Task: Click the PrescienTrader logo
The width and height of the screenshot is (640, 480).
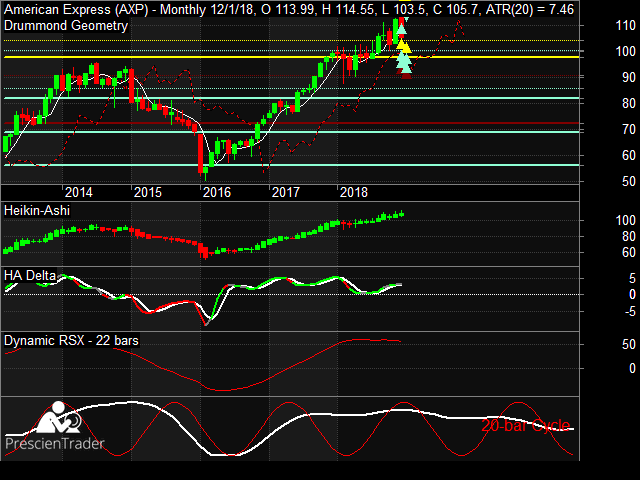Action: pos(55,426)
